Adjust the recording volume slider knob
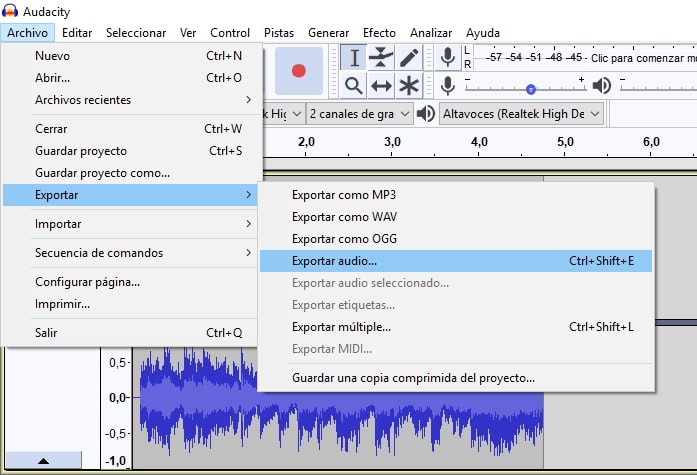 (x=530, y=89)
